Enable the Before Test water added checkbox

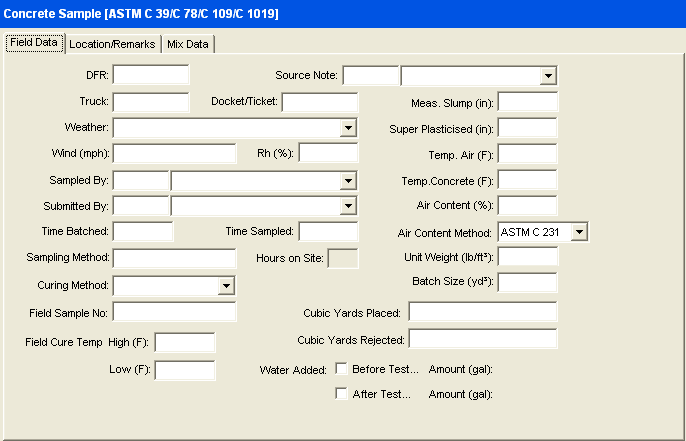point(342,369)
